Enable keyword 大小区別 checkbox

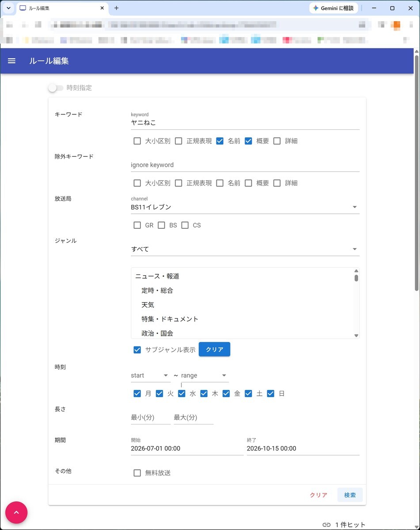pos(137,141)
